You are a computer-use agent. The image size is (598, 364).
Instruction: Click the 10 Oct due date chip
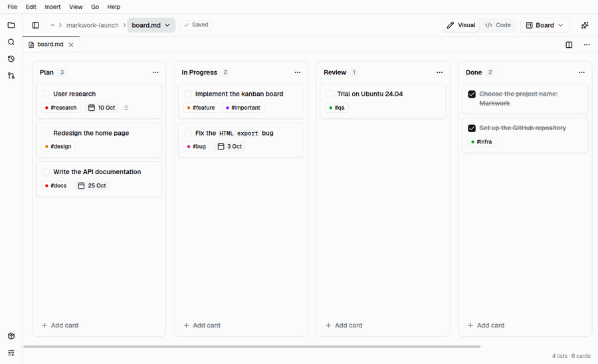[102, 108]
